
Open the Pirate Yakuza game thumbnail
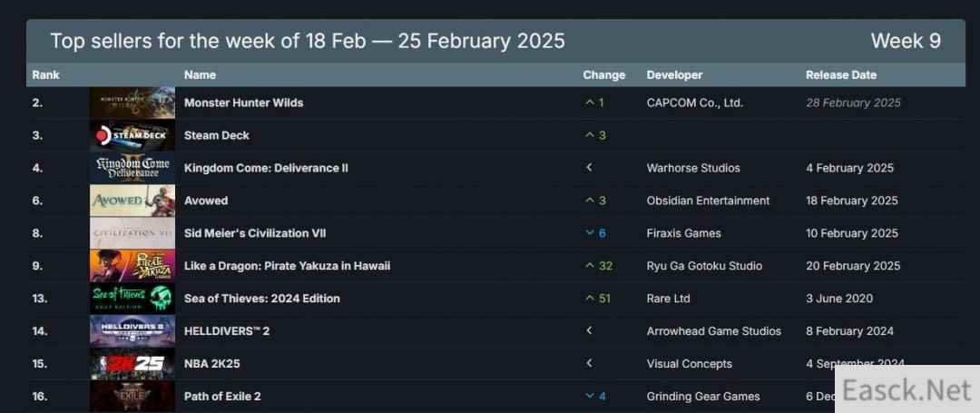click(132, 266)
